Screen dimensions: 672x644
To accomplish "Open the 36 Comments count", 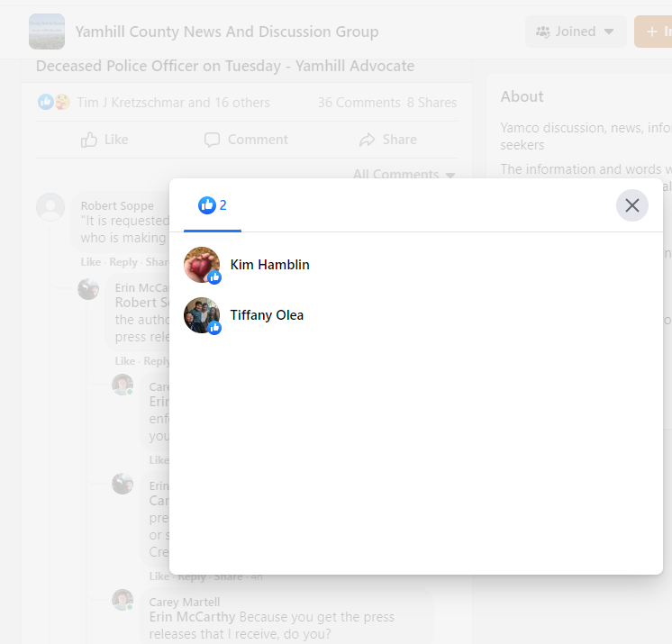I will coord(359,103).
